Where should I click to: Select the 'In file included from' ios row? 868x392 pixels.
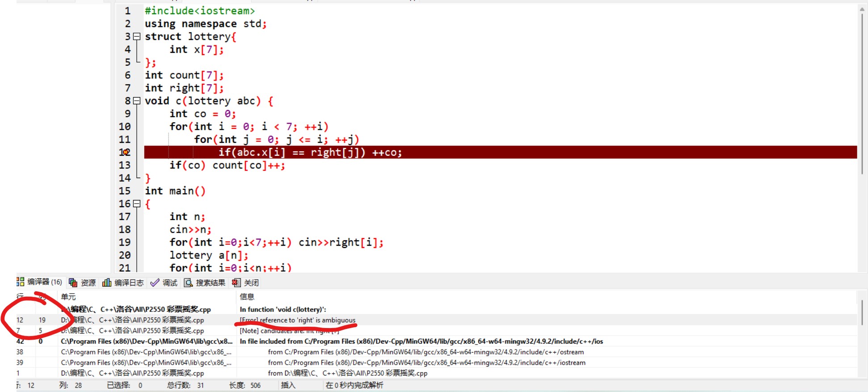coord(436,341)
